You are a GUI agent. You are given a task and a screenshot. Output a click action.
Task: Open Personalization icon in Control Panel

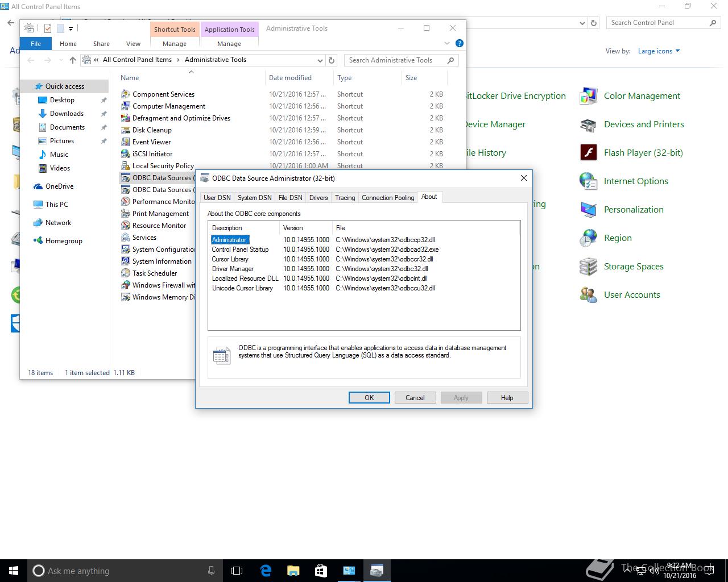coord(588,210)
